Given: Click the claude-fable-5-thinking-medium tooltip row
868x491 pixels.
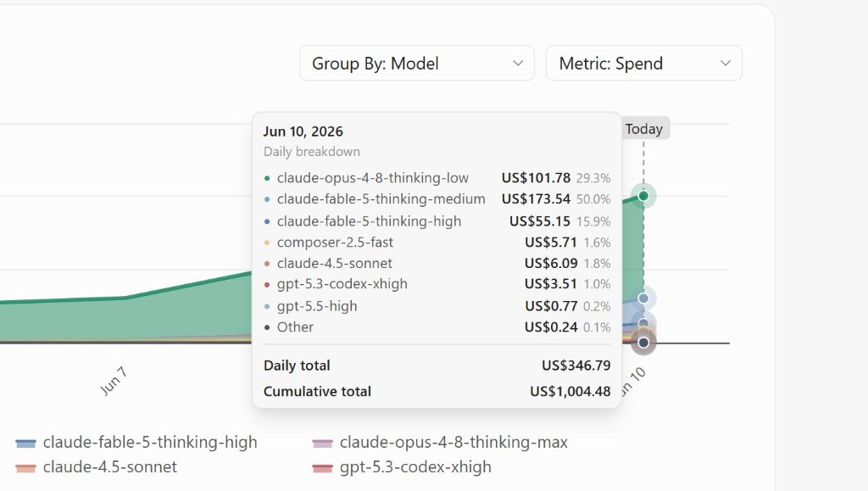Looking at the screenshot, I should 437,199.
